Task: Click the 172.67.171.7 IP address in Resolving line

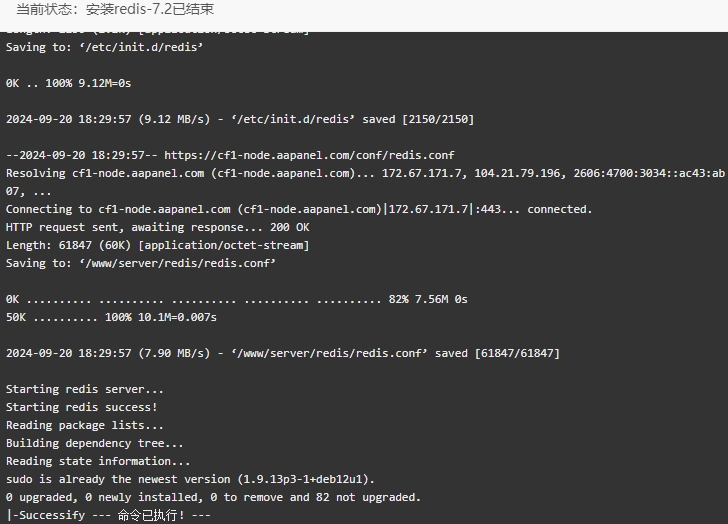Action: 422,173
